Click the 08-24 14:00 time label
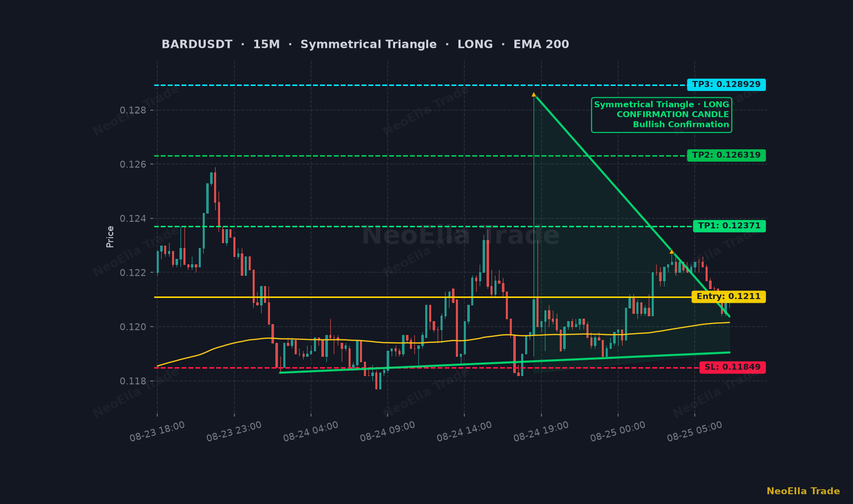This screenshot has height=504, width=853. click(x=464, y=431)
